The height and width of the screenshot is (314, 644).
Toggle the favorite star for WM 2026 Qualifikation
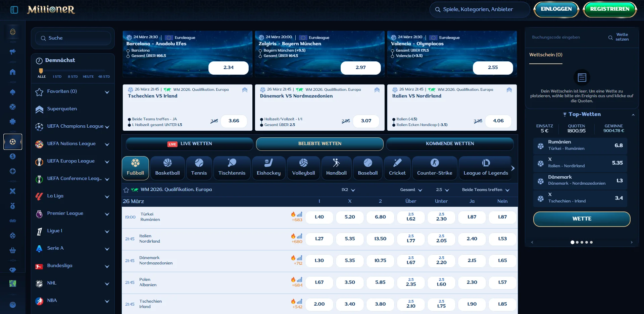126,190
